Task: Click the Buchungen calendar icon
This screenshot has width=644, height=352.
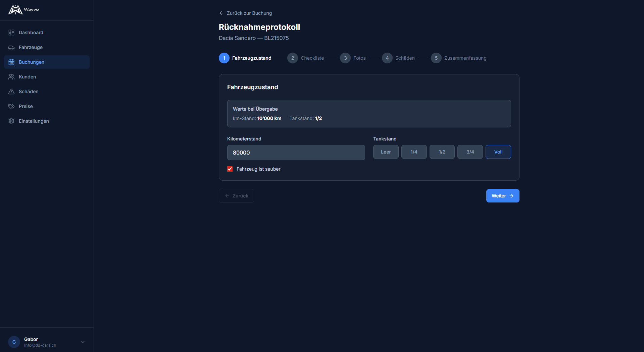Action: click(11, 62)
